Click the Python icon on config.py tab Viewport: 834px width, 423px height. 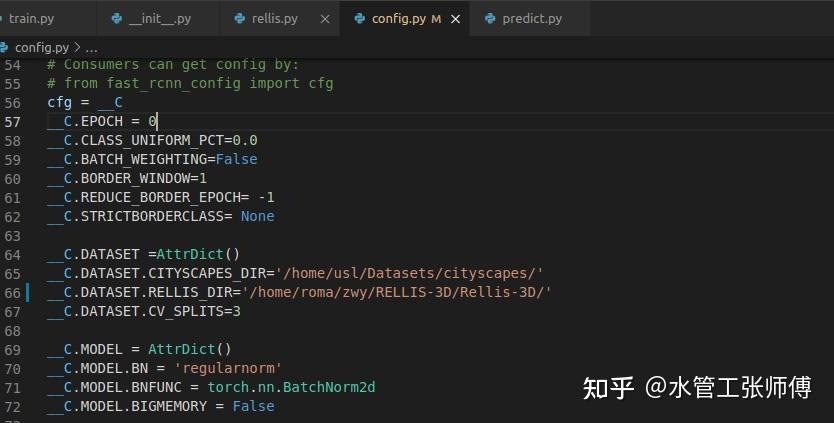358,19
